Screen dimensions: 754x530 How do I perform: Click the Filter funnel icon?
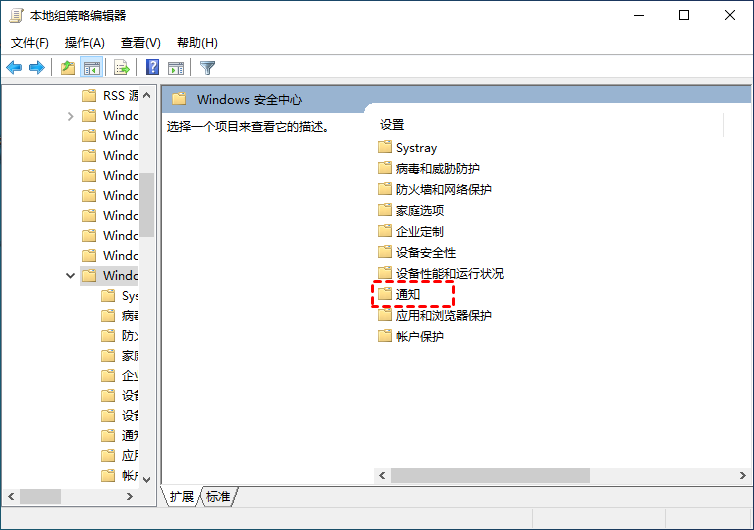click(x=207, y=68)
